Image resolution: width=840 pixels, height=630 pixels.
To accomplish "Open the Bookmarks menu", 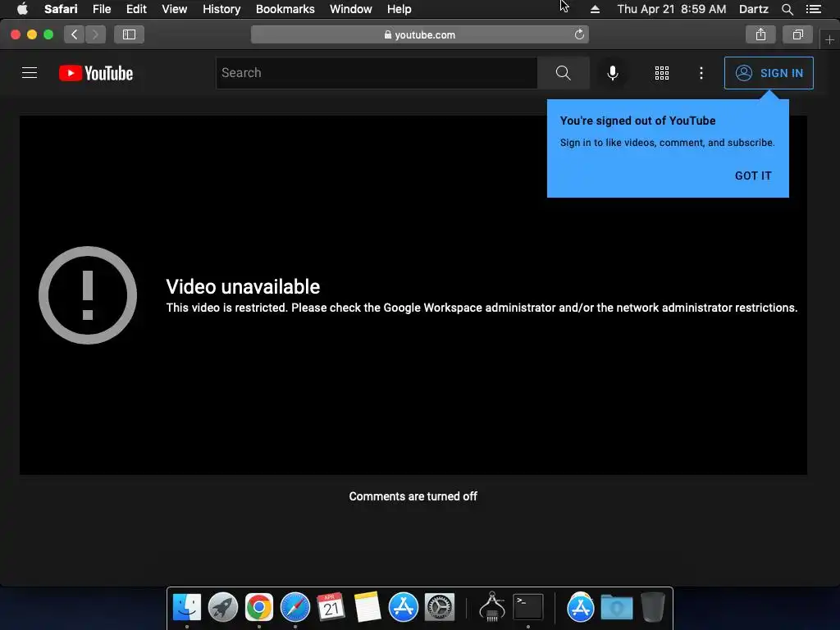I will (x=285, y=9).
